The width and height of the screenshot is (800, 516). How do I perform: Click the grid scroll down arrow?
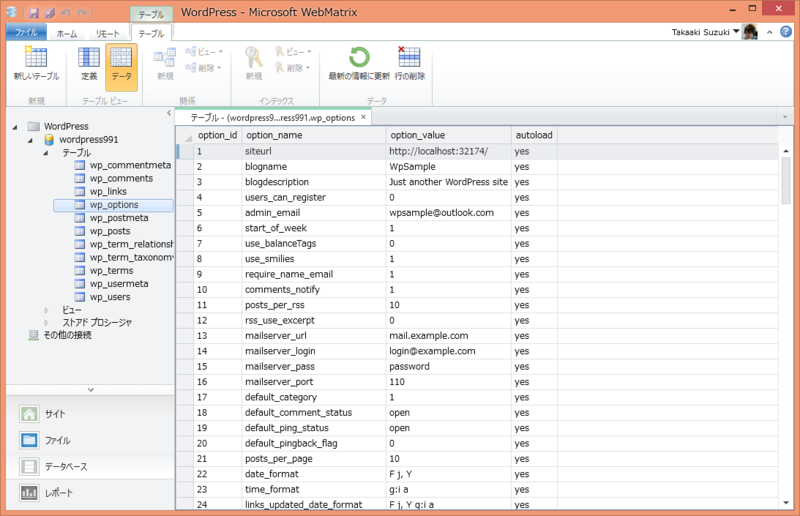786,503
